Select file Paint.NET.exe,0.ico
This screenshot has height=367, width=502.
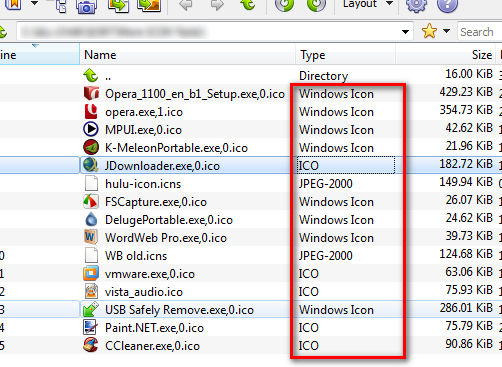click(x=154, y=328)
